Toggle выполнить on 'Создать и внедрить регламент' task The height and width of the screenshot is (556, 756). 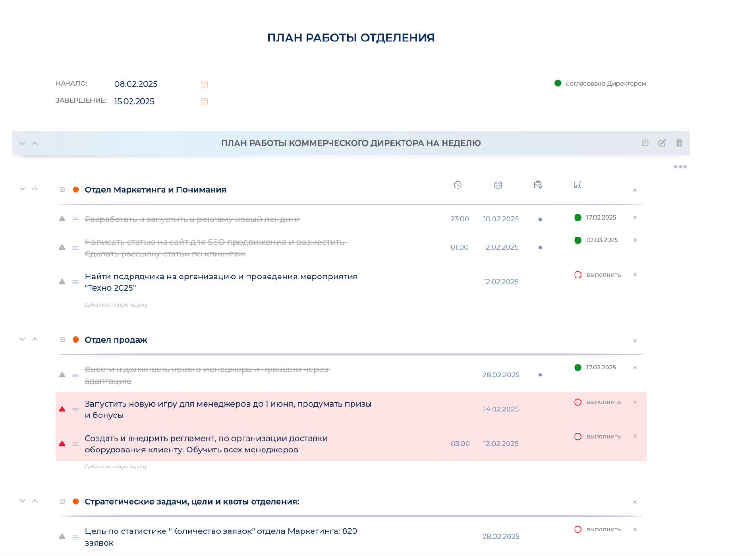point(578,436)
